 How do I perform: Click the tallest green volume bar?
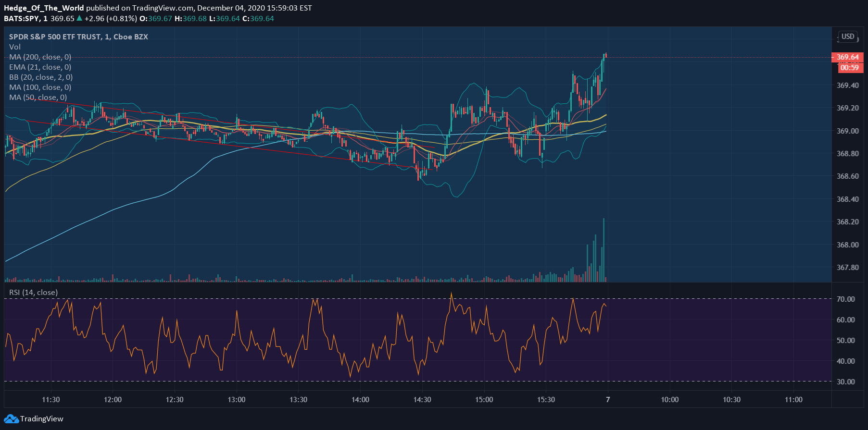point(604,250)
